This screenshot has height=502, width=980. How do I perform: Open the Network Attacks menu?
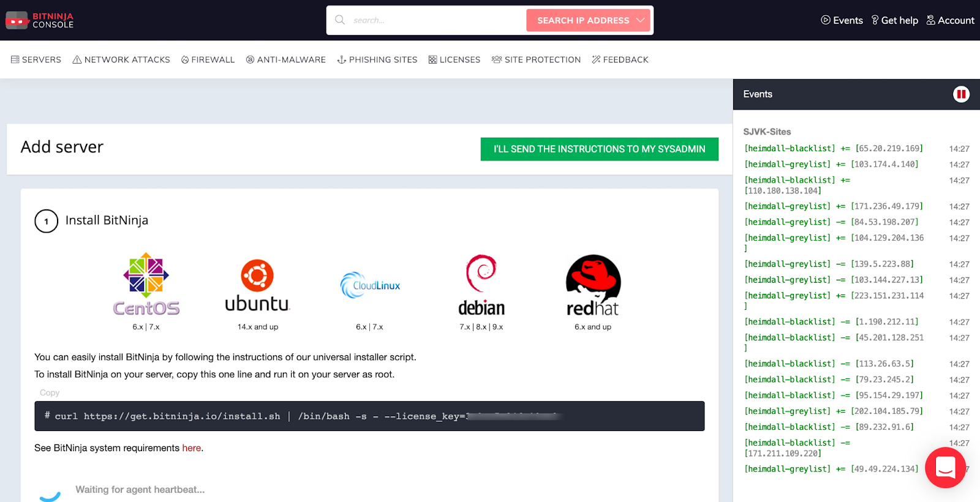(x=121, y=59)
